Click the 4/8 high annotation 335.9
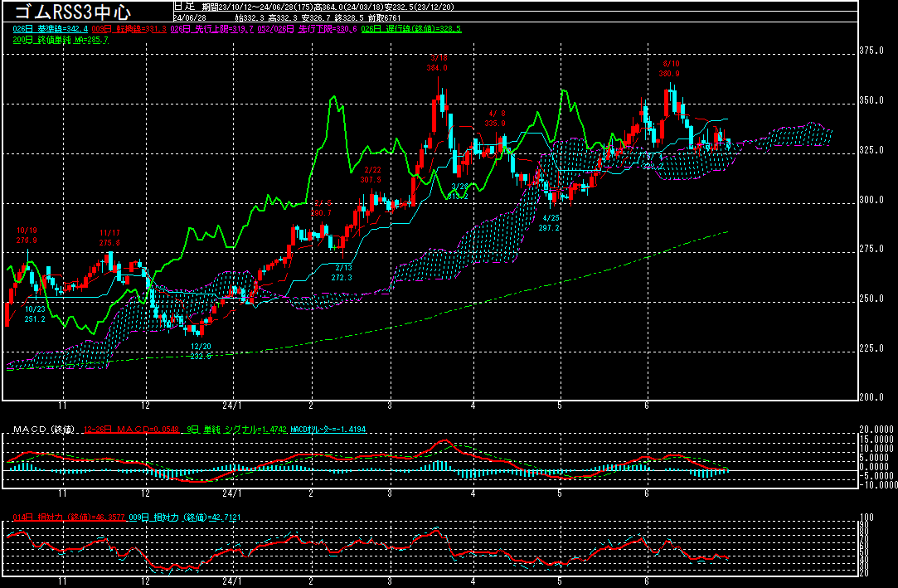The image size is (898, 588). (x=495, y=119)
